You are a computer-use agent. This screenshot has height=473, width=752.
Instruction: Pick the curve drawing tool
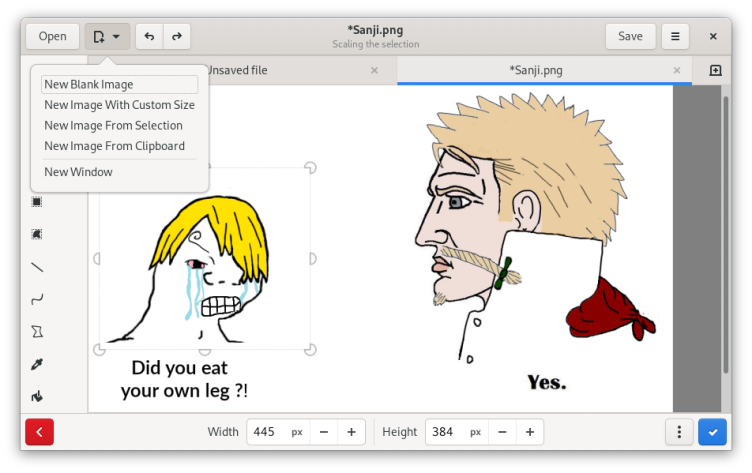tap(37, 299)
